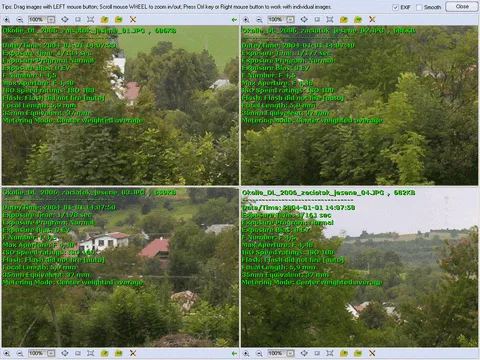Click the full-screen icon in image _03's toolbar

click(x=90, y=353)
